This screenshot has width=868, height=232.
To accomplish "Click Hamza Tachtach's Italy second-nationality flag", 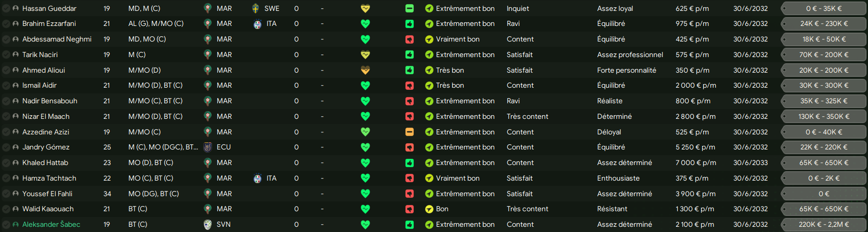I will pos(257,178).
